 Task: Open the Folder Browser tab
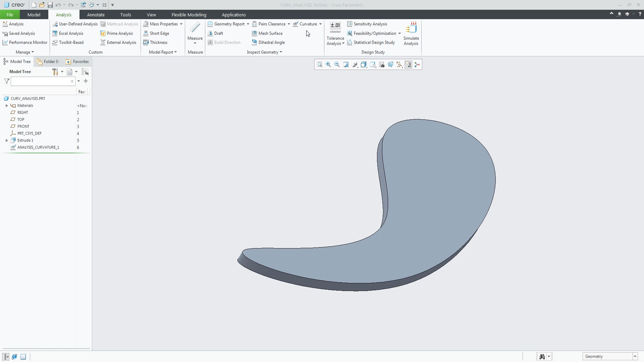click(x=48, y=62)
